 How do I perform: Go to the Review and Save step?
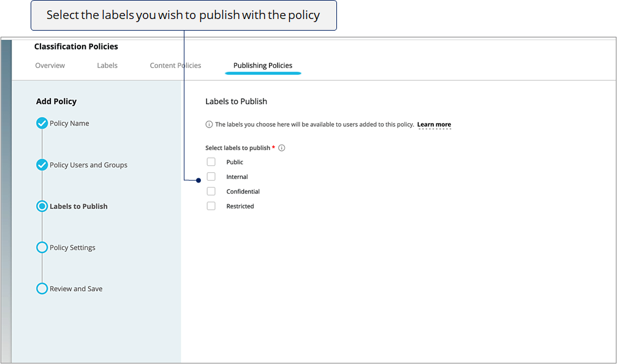point(76,289)
